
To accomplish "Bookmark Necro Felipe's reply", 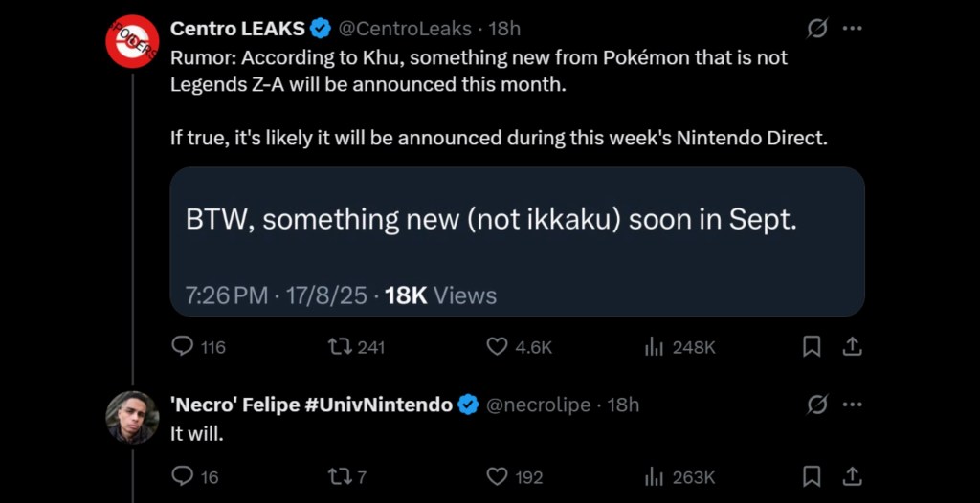I will point(812,475).
